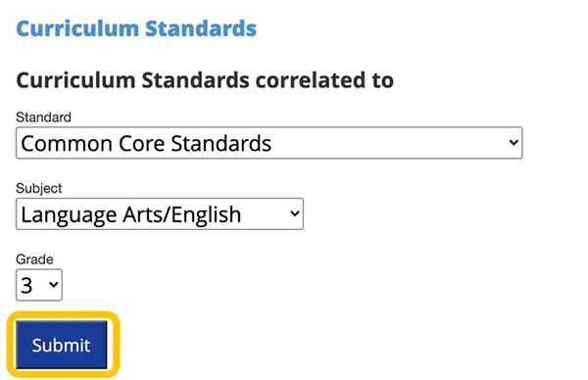Select the Standard field label
The width and height of the screenshot is (588, 380).
click(x=43, y=118)
